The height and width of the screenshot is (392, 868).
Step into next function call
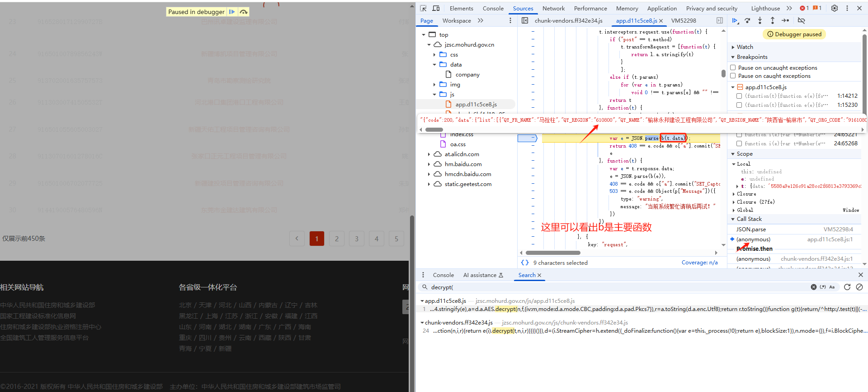[760, 20]
